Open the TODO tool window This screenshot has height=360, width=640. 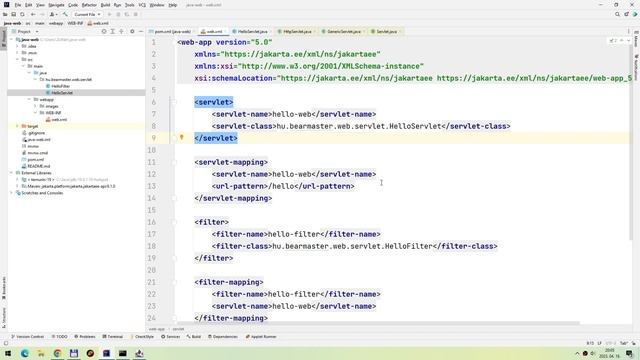[60, 337]
